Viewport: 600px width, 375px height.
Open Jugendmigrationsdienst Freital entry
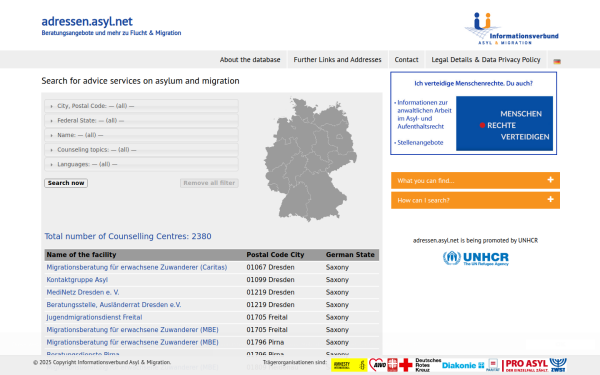coord(94,317)
